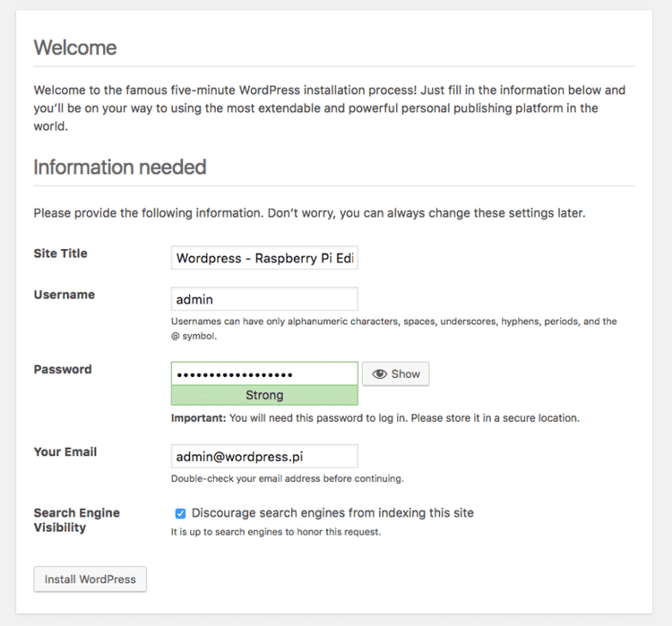
Task: Click the double-check email address hint
Action: point(287,478)
